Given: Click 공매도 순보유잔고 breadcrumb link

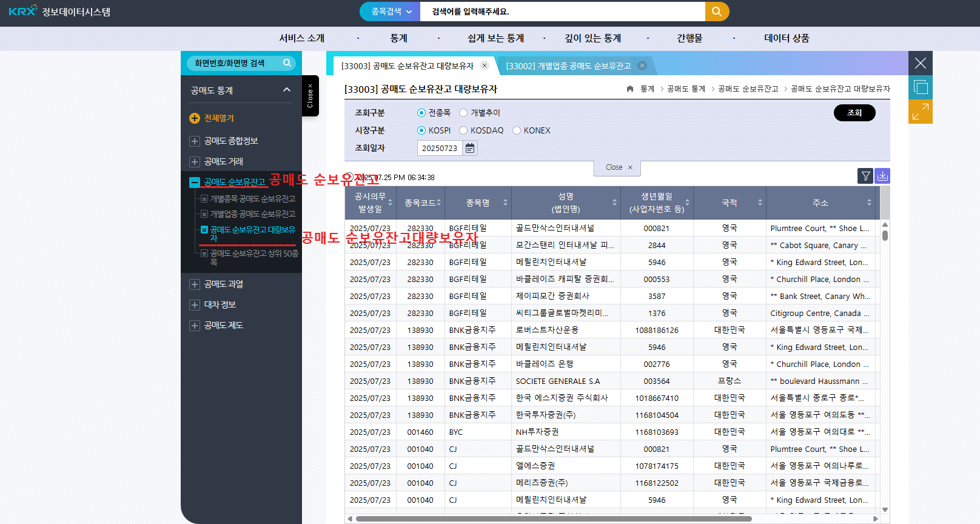Looking at the screenshot, I should (x=748, y=89).
